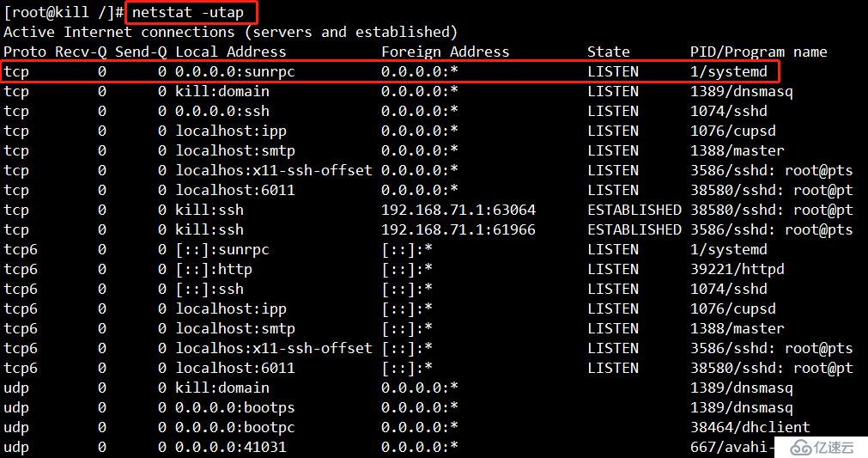This screenshot has height=458, width=868.
Task: Click the 38464/dhclient program name
Action: (750, 428)
